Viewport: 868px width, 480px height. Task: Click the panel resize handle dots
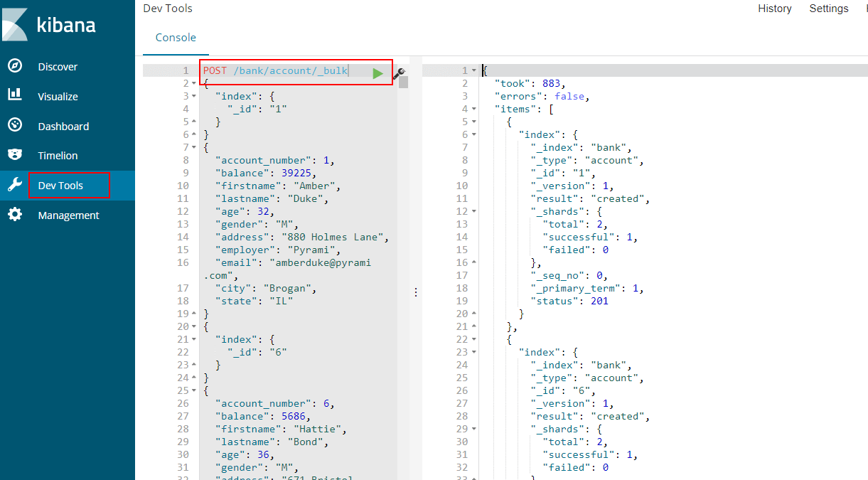point(415,292)
